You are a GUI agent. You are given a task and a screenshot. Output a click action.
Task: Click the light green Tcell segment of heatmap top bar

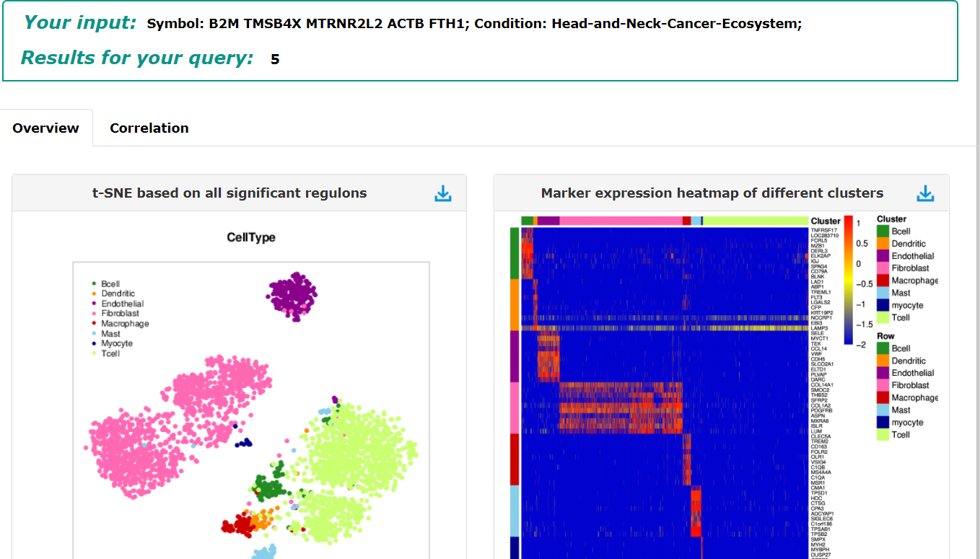756,221
